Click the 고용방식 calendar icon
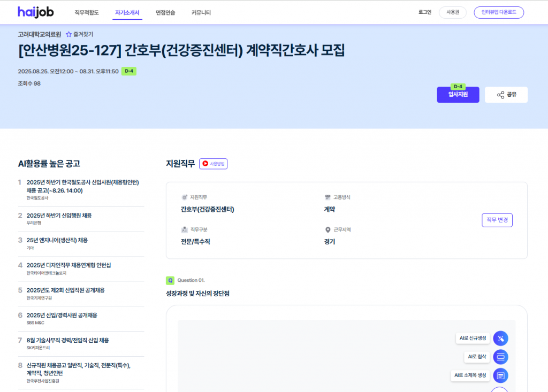Image resolution: width=548 pixels, height=392 pixels. 328,197
